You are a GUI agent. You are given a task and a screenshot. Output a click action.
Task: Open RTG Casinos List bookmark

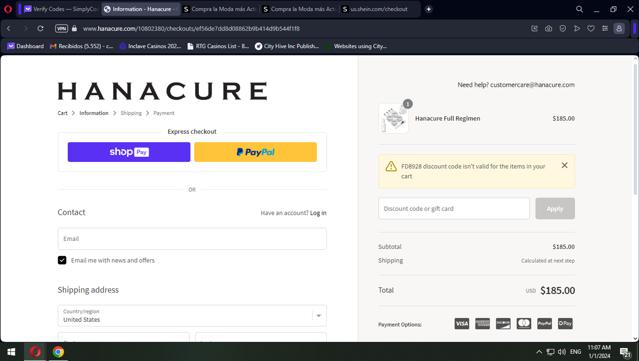click(x=218, y=46)
